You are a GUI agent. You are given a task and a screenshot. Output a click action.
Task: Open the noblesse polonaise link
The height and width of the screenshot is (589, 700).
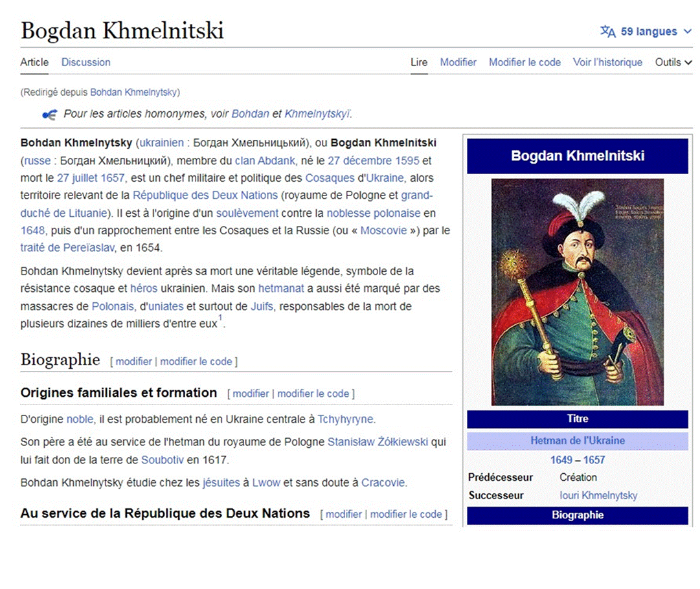pos(373,214)
